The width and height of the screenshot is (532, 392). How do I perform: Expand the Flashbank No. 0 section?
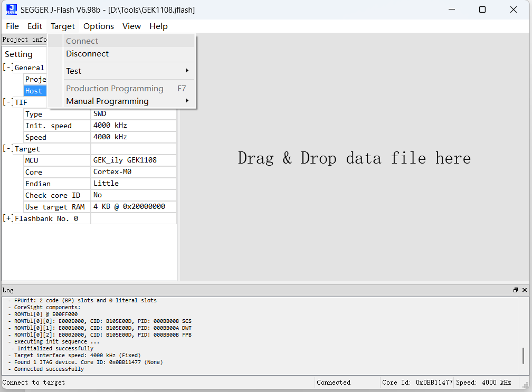[8, 218]
